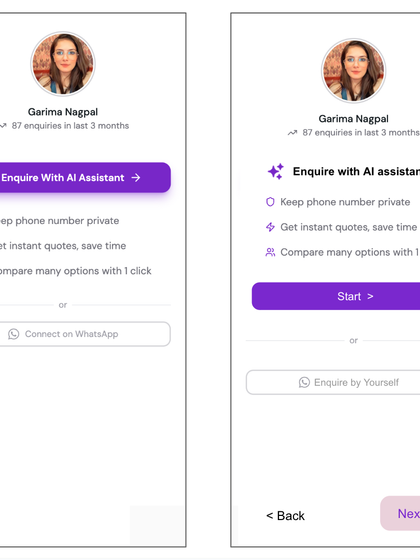
Task: Open Garima Nagpal's profile photo in right panel
Action: coord(354,71)
